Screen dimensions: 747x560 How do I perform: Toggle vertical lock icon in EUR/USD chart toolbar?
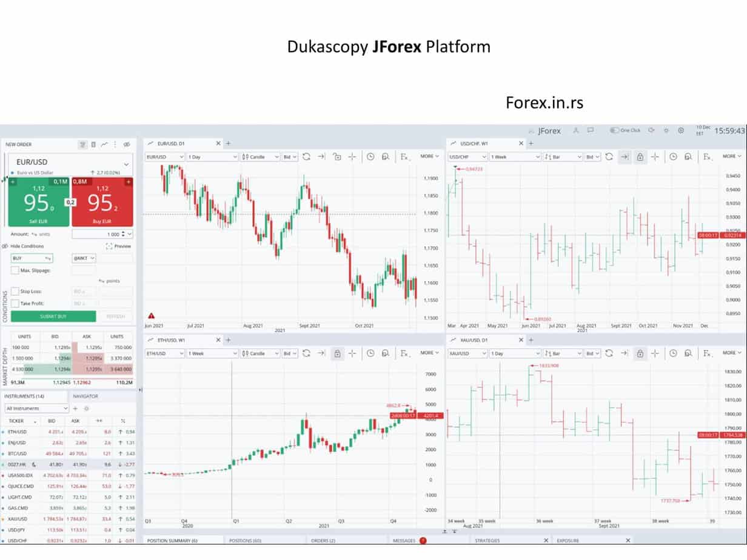[x=337, y=156]
